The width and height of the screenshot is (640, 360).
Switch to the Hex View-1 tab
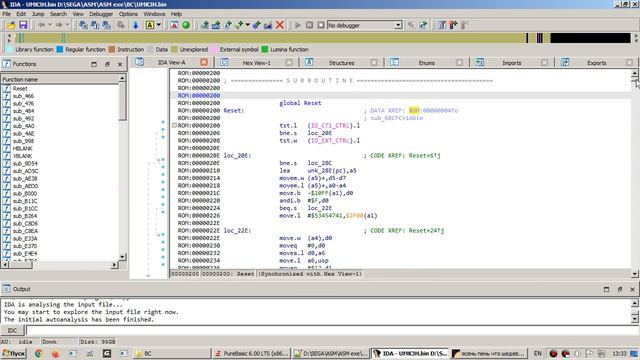256,63
